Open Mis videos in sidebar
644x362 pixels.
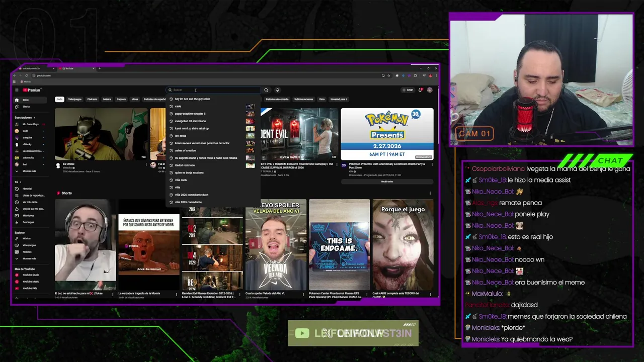[30, 215]
